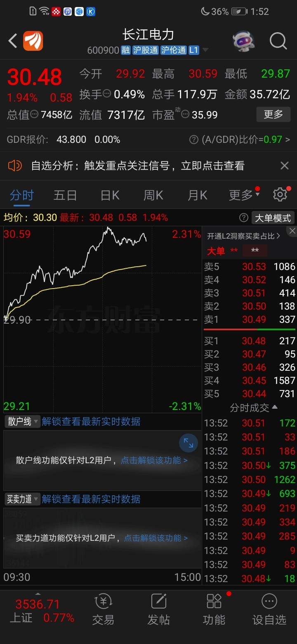The height and width of the screenshot is (644, 297).
Task: Toggle 大单模式
Action: (x=273, y=218)
